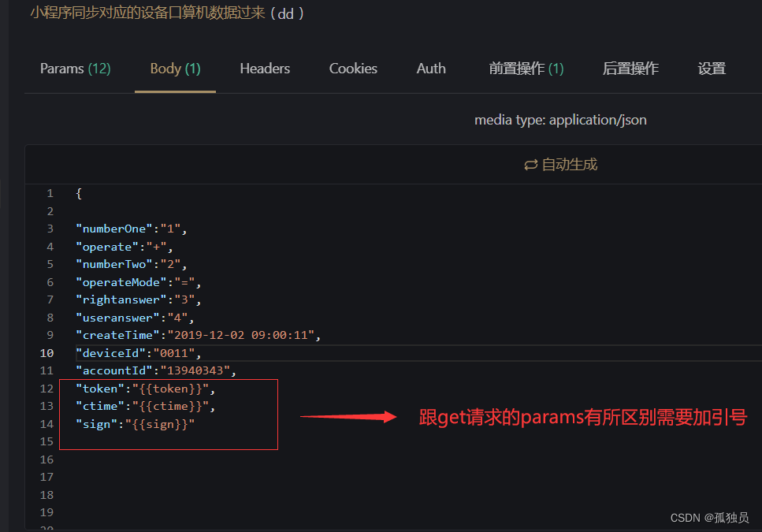762x532 pixels.
Task: Select the Body (1) tab
Action: [x=175, y=69]
